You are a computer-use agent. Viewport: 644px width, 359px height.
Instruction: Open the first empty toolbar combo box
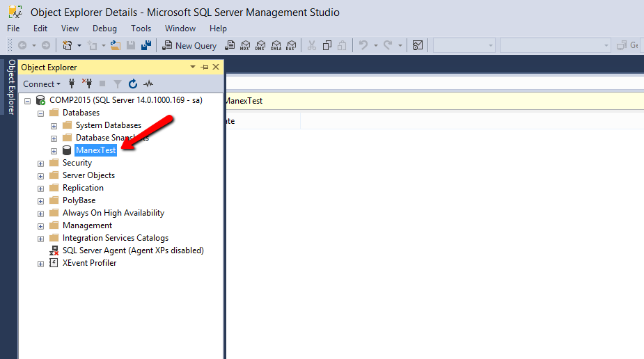[464, 45]
